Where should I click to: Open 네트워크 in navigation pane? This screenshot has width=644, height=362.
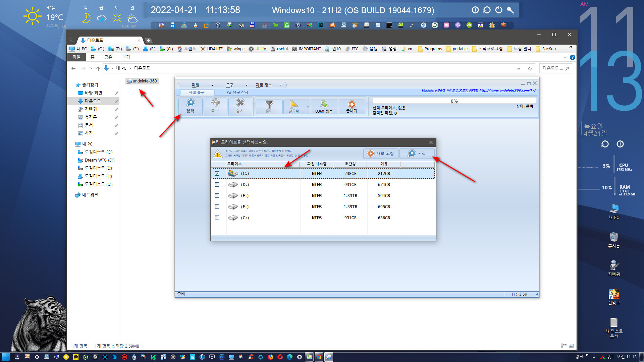coord(87,195)
